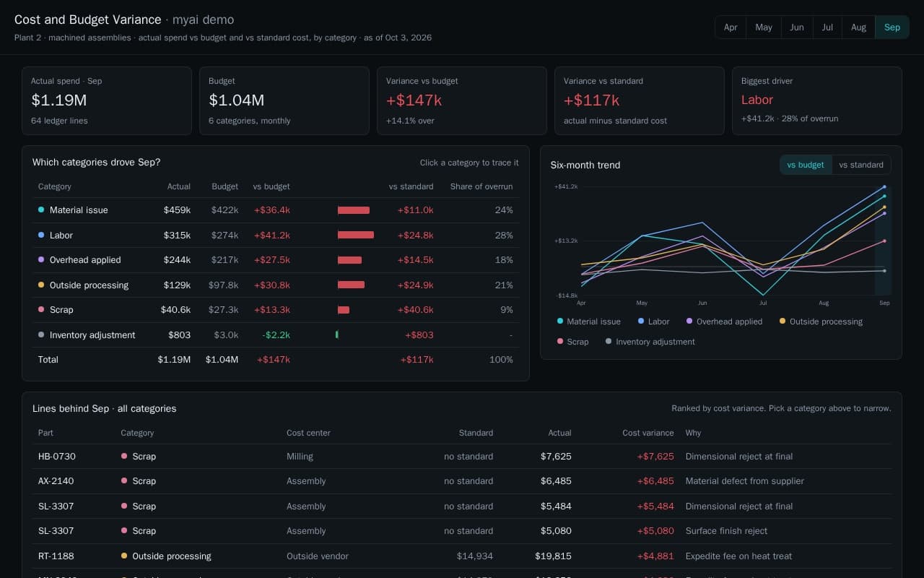Select part HB-0730 in the lines table
The width and height of the screenshot is (924, 578).
(57, 457)
